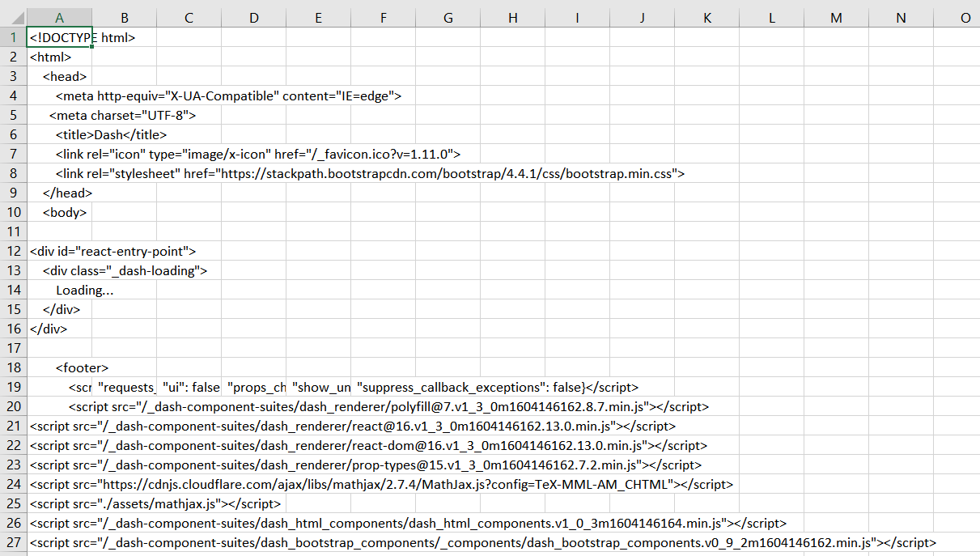Select row 2 header
The image size is (980, 556).
click(14, 57)
